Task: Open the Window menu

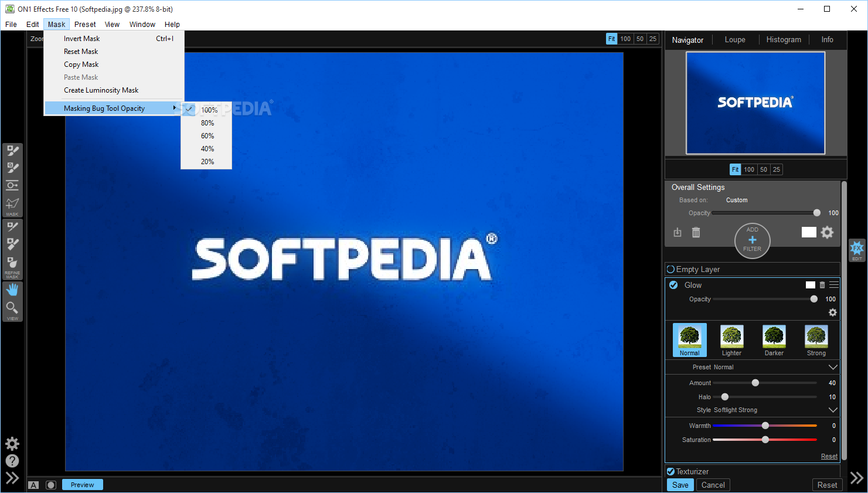Action: tap(142, 25)
